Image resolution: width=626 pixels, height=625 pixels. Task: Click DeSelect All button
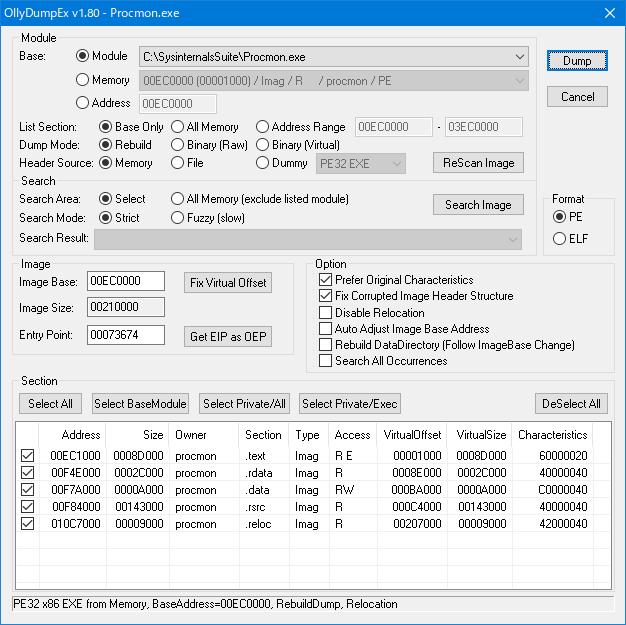(571, 404)
